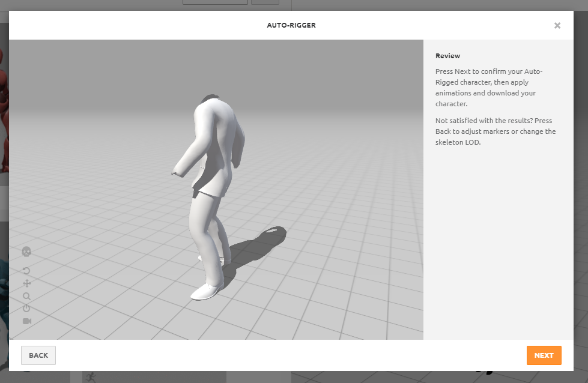Viewport: 588px width, 383px height.
Task: Click the power reset view icon
Action: click(26, 309)
